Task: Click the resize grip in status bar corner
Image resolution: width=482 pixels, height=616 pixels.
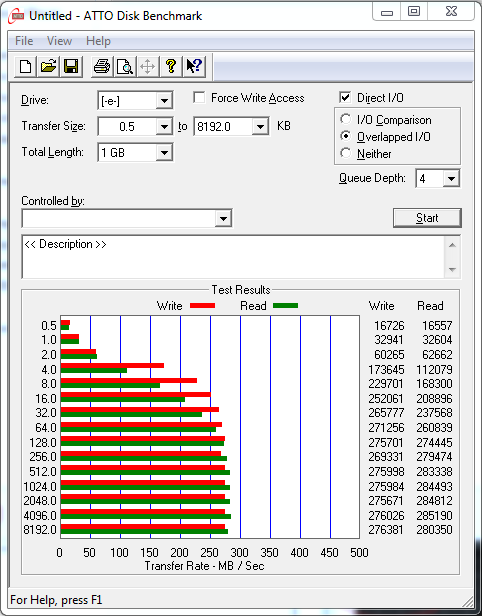Action: (x=467, y=601)
